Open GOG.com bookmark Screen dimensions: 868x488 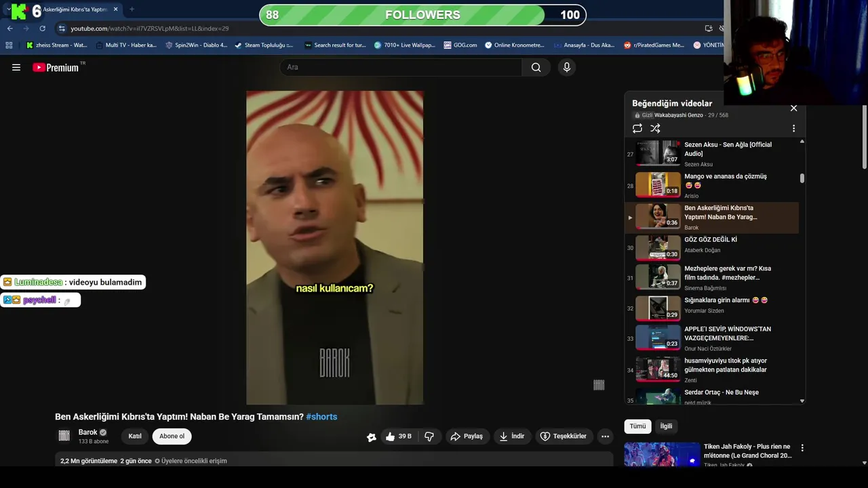point(460,45)
